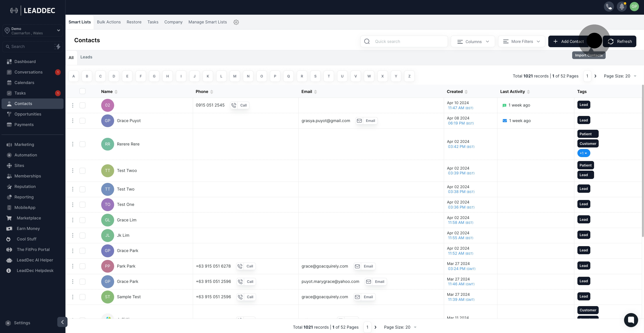The image size is (644, 333).
Task: Open bottom Page Size: 20 dropdown
Action: pyautogui.click(x=400, y=327)
